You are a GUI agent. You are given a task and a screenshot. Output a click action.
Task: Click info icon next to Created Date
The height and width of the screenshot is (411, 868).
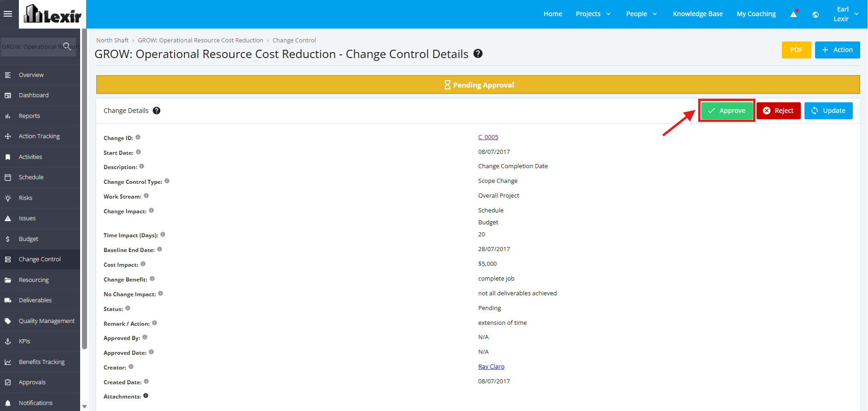pyautogui.click(x=146, y=382)
